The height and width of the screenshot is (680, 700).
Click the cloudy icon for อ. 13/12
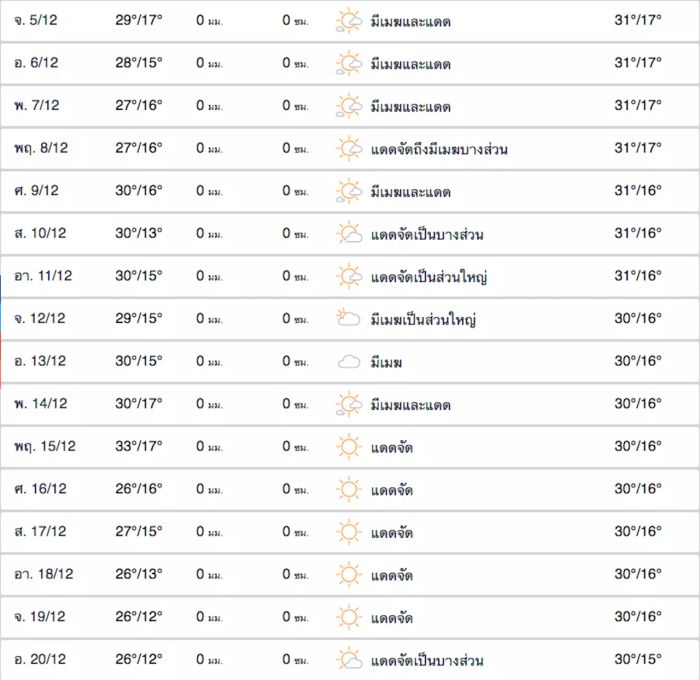pyautogui.click(x=348, y=362)
